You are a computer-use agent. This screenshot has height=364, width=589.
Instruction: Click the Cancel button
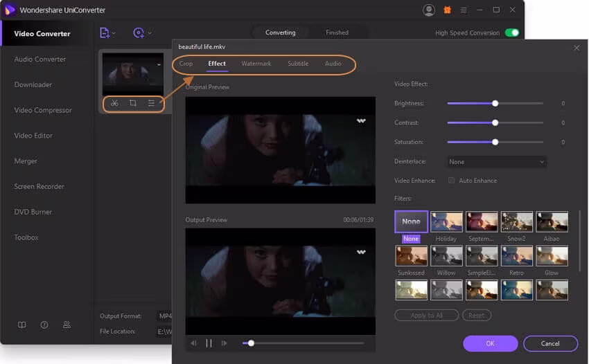point(550,343)
